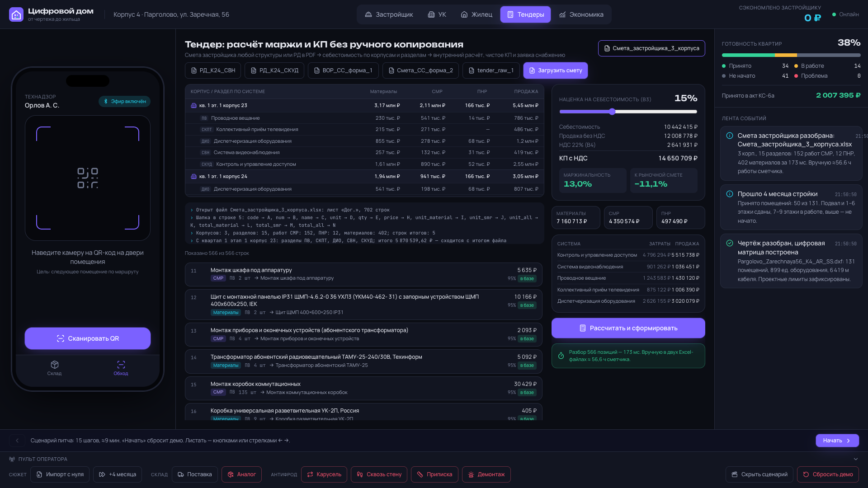Image resolution: width=868 pixels, height=488 pixels.
Task: Click the markup percentage slider handle
Action: [612, 112]
